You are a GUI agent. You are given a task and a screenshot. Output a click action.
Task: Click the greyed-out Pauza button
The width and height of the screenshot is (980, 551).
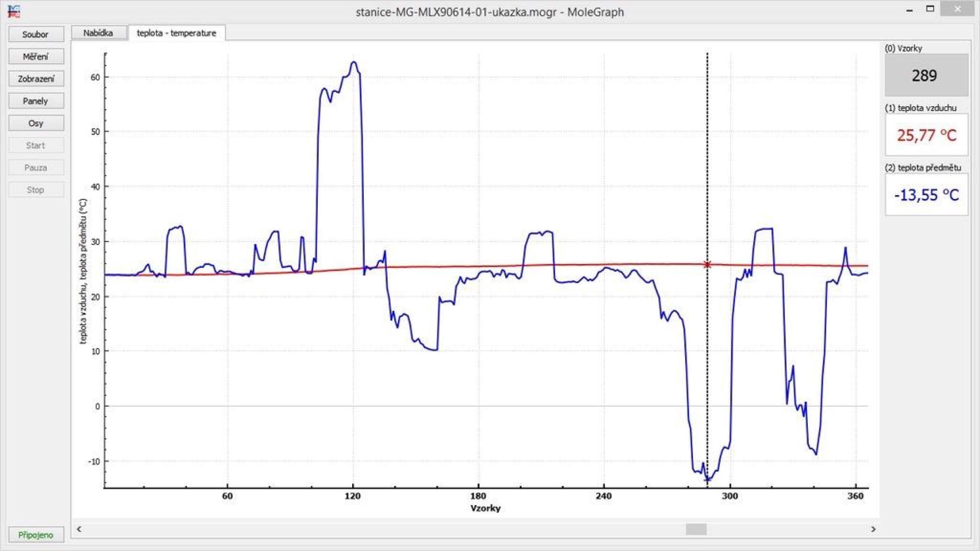coord(36,168)
